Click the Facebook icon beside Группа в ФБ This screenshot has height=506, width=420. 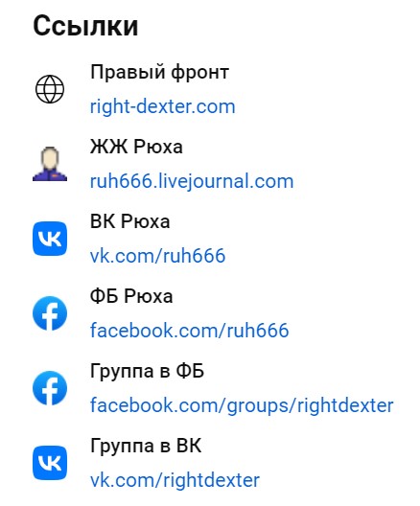(50, 388)
